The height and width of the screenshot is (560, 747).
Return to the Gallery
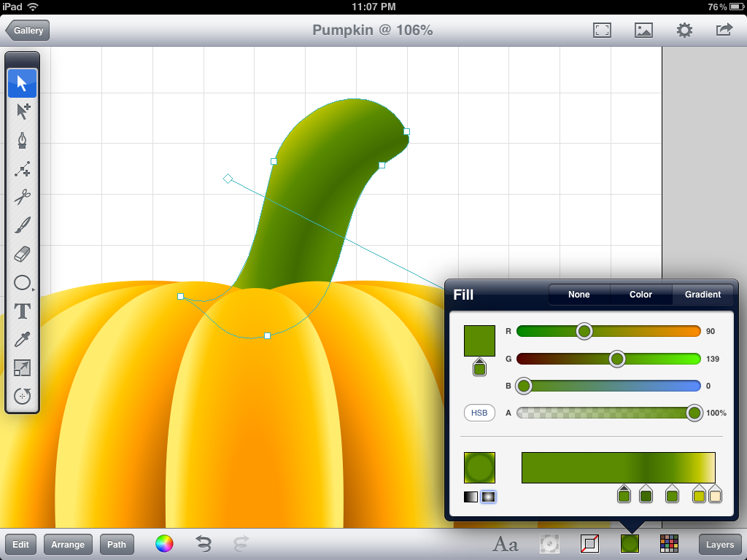pyautogui.click(x=27, y=31)
